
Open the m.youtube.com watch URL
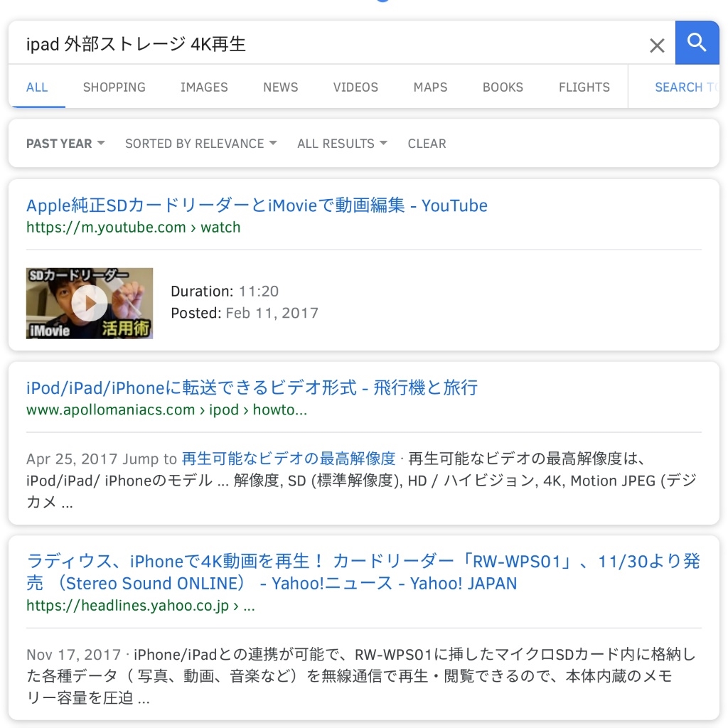click(133, 227)
